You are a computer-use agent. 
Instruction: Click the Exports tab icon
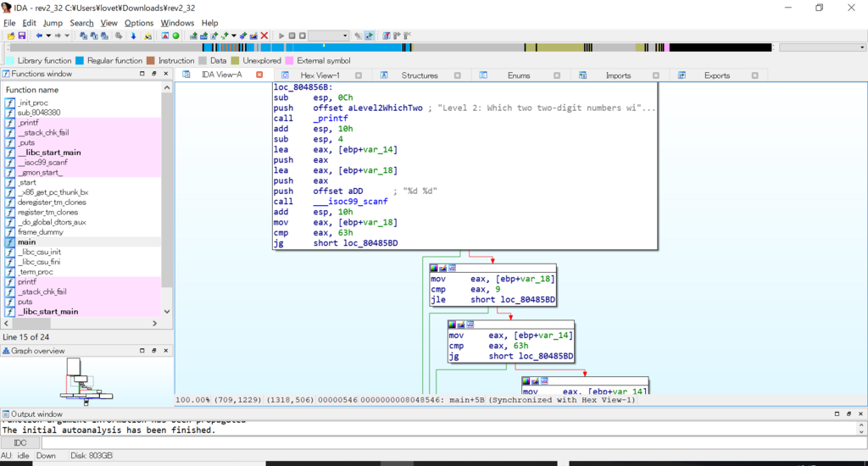click(682, 75)
